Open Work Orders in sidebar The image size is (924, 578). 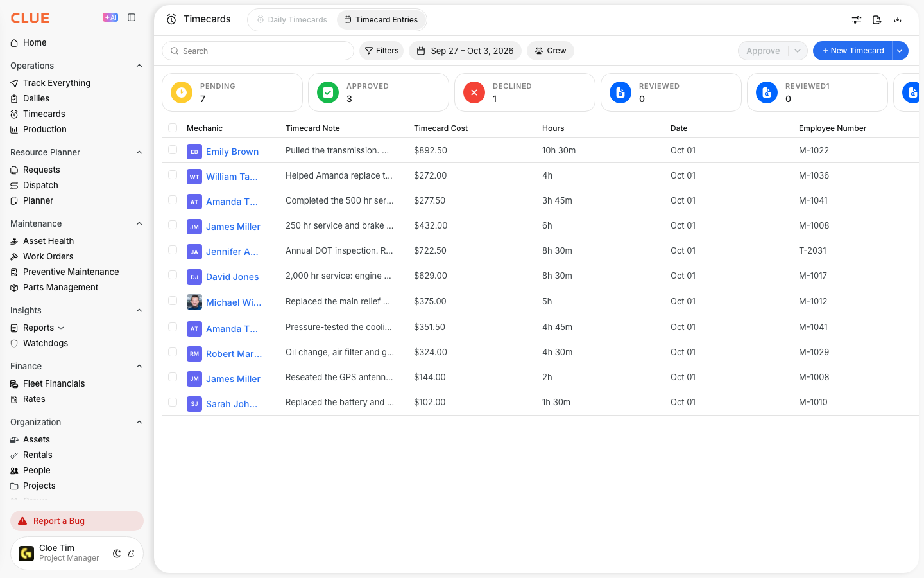coord(48,256)
